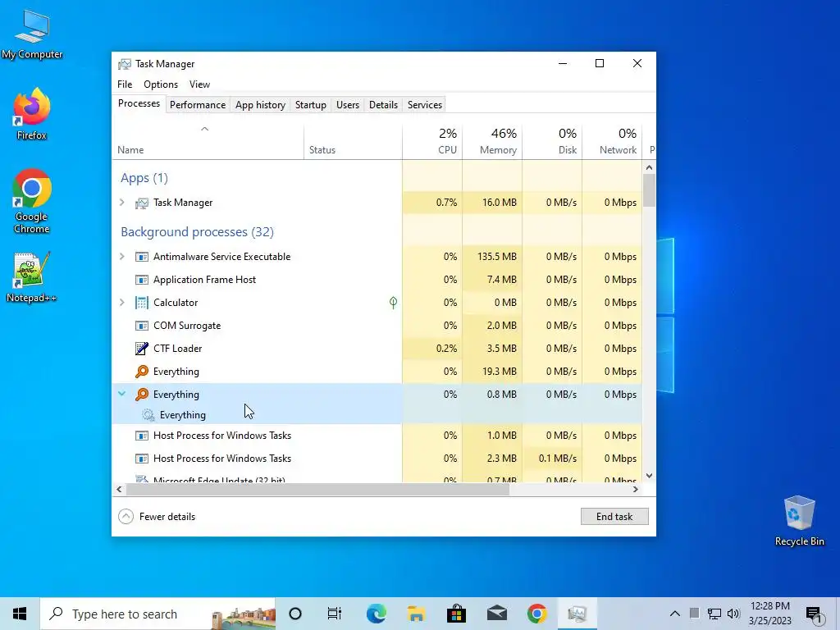840x630 pixels.
Task: Sort processes by Memory column
Action: pos(492,143)
